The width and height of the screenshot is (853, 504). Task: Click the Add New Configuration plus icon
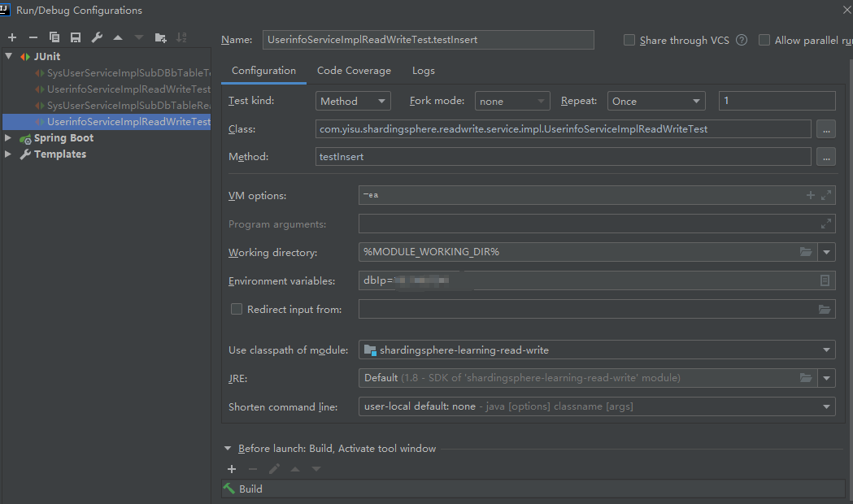coord(12,37)
